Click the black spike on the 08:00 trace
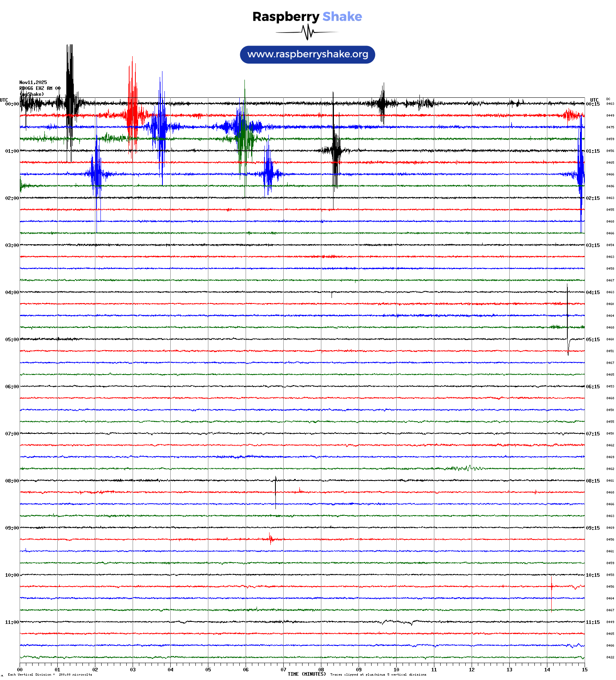The image size is (616, 680). [x=275, y=491]
